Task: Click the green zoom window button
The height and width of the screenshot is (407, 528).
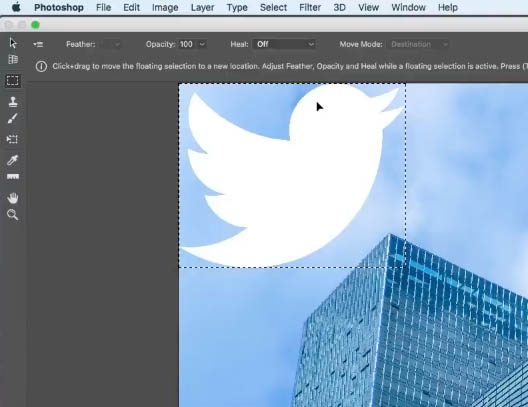Action: 35,25
